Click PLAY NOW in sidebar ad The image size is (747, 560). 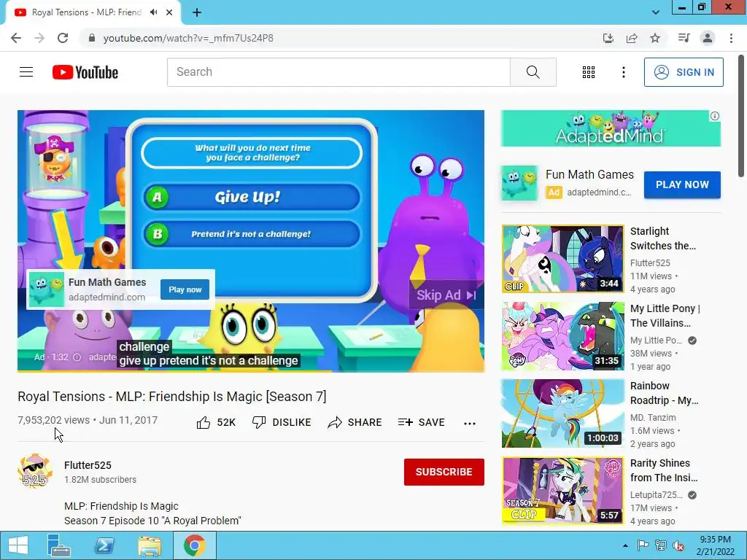tap(682, 184)
